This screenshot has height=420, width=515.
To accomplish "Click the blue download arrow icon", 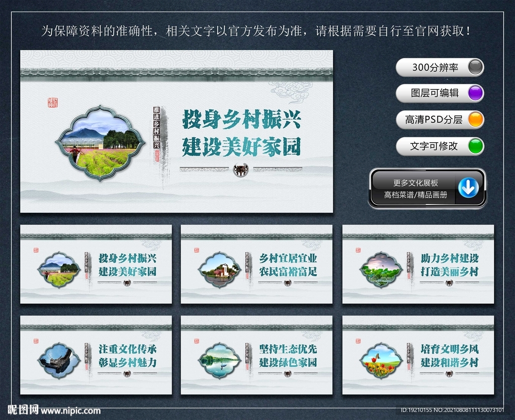I will coord(468,188).
